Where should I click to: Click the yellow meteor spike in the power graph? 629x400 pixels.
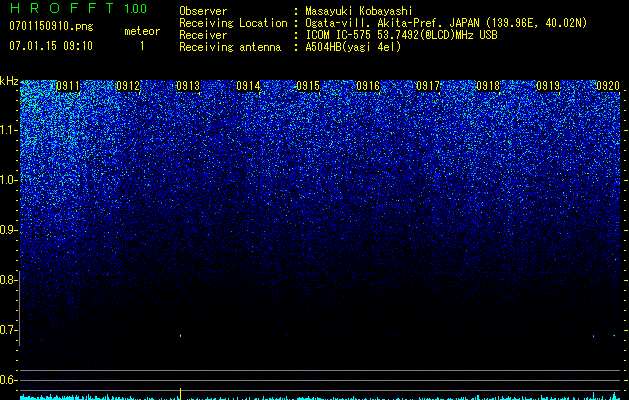tap(180, 394)
